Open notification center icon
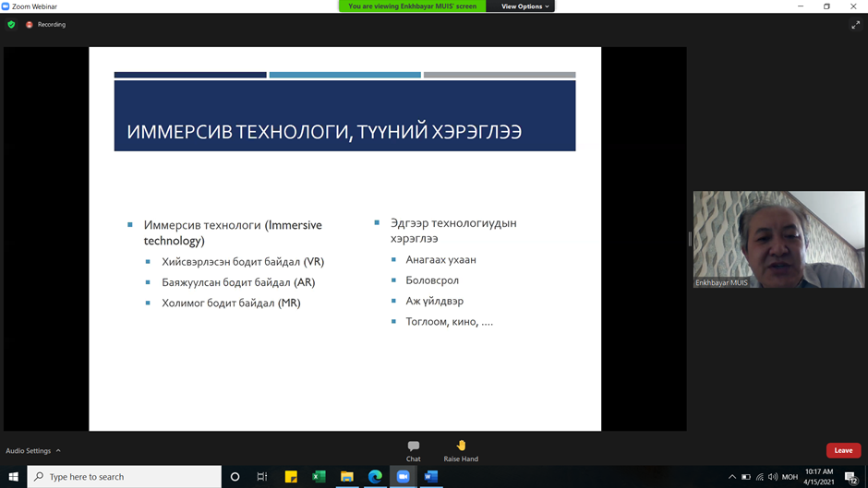The image size is (868, 488). coord(851,477)
